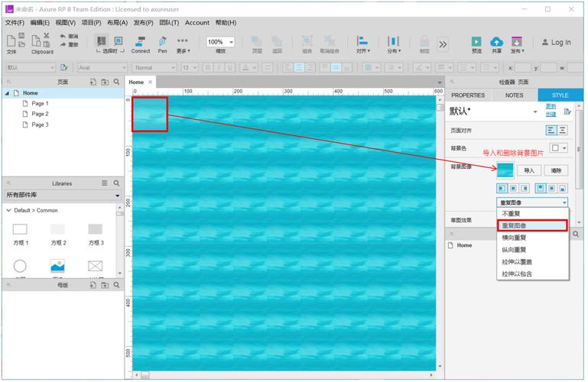Add a new page in the pages panel

93,82
